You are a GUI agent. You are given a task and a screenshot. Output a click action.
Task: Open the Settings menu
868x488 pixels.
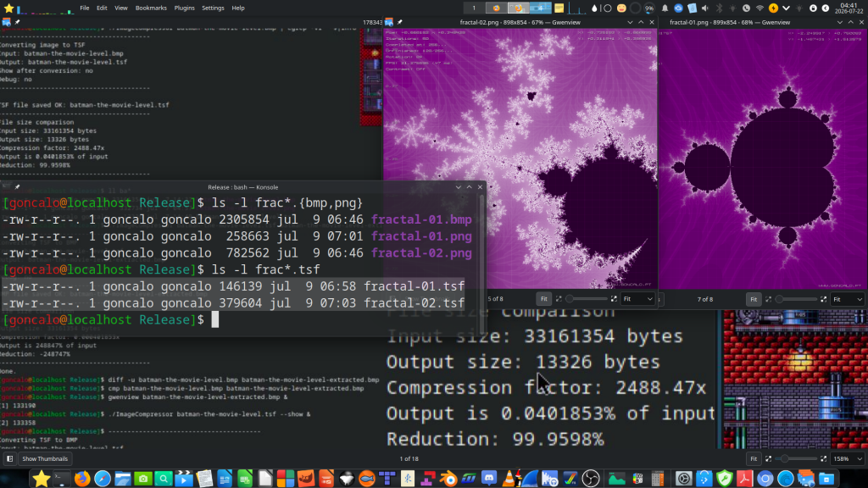213,8
